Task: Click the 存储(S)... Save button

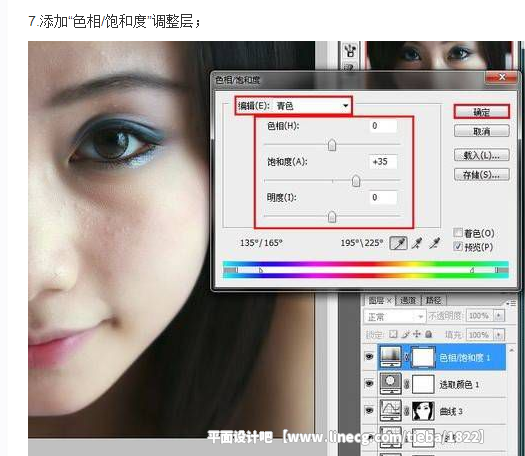Action: tap(481, 174)
